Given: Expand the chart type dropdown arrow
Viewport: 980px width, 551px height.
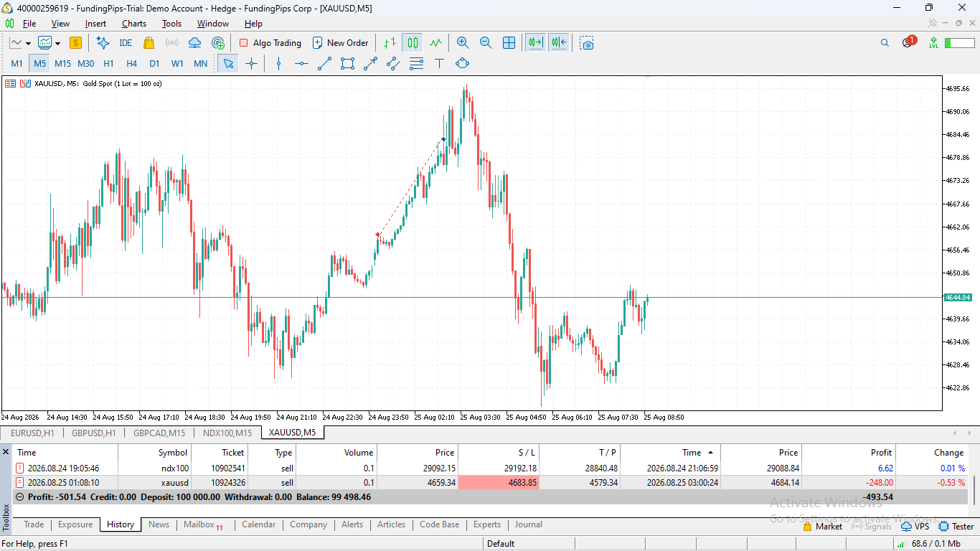Looking at the screenshot, I should point(28,43).
